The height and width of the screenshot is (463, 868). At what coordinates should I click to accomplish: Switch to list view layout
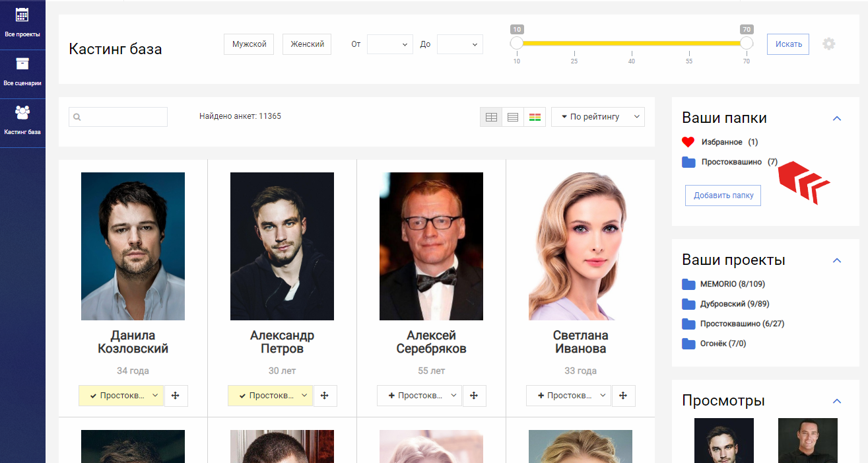pos(513,117)
